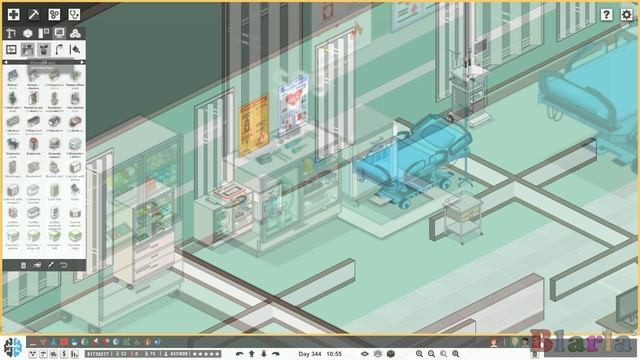640x360 pixels.
Task: Click the undo arrow in object panel
Action: 64,265
